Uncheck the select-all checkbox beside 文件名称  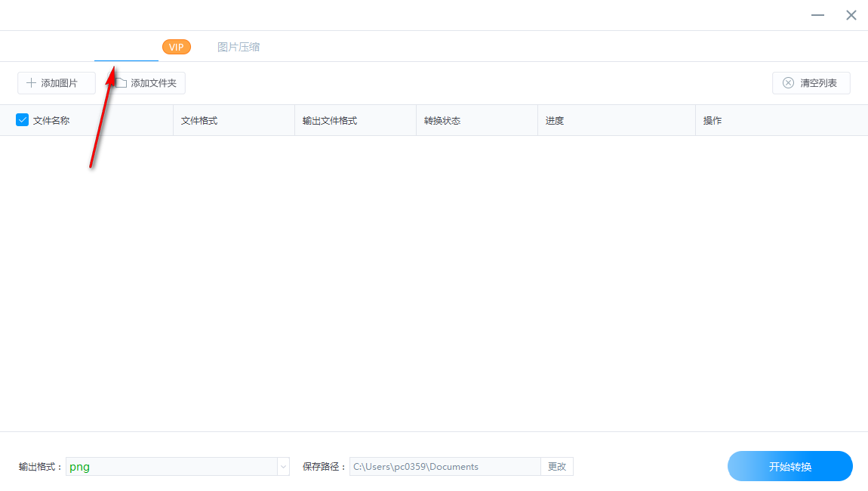coord(22,119)
